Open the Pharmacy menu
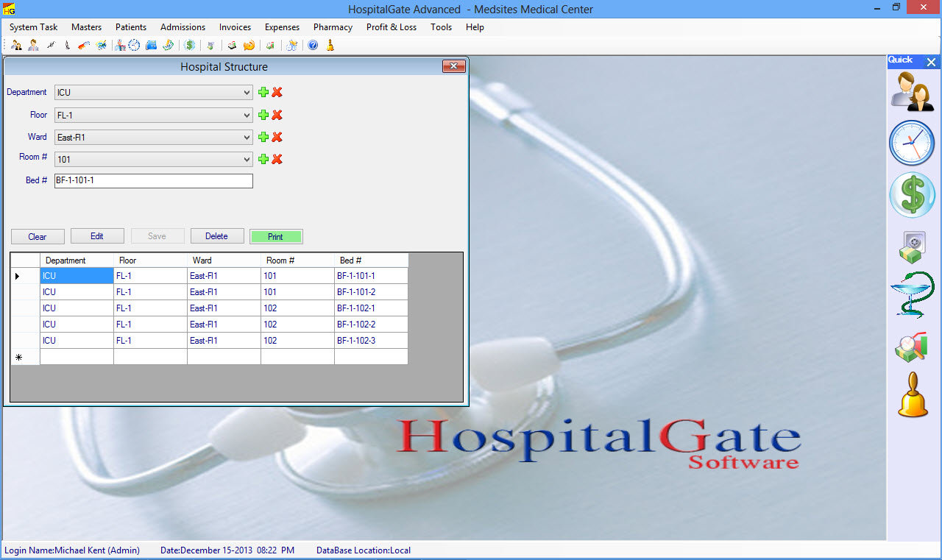This screenshot has width=942, height=560. click(333, 27)
